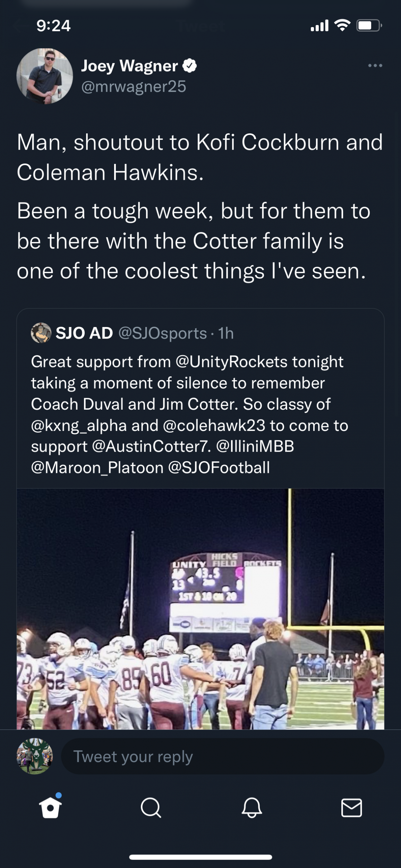Tap the @SJOFootball mention
The height and width of the screenshot is (868, 401).
[219, 468]
